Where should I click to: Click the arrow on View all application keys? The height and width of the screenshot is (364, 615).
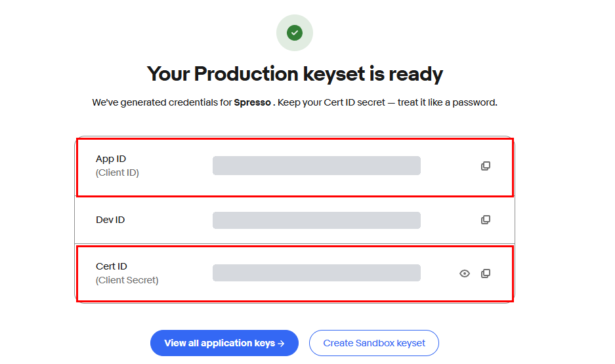click(x=281, y=343)
